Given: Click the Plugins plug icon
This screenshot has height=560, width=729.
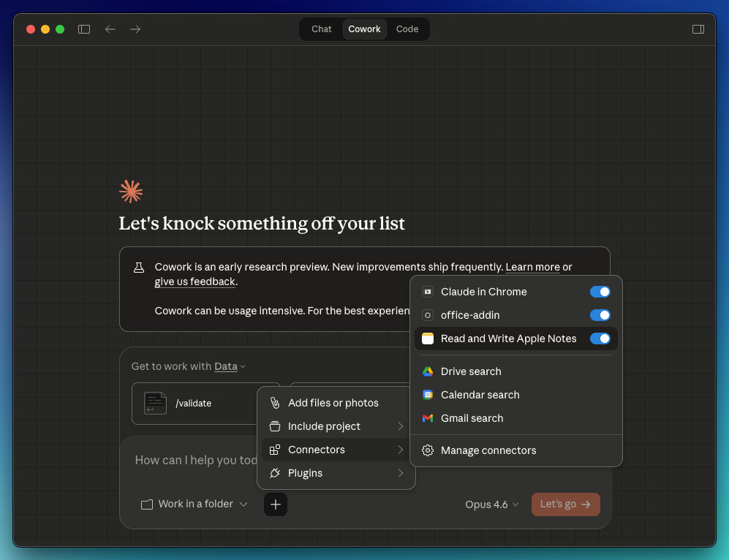Looking at the screenshot, I should (275, 473).
